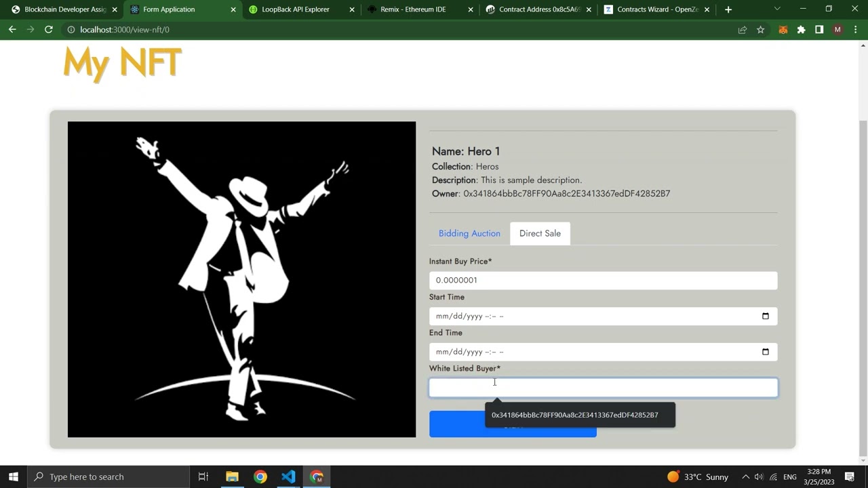The image size is (868, 488).
Task: Select the Bidding Auction tab
Action: click(469, 233)
